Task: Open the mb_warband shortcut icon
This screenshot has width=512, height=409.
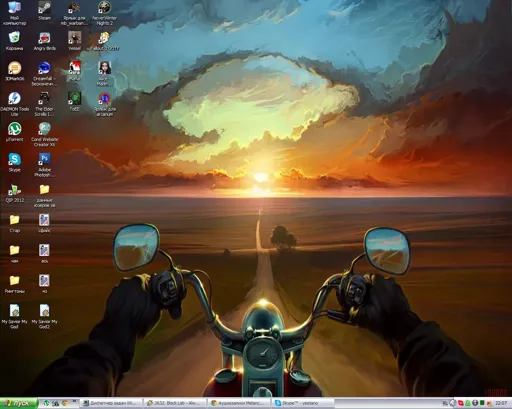Action: coord(74,13)
